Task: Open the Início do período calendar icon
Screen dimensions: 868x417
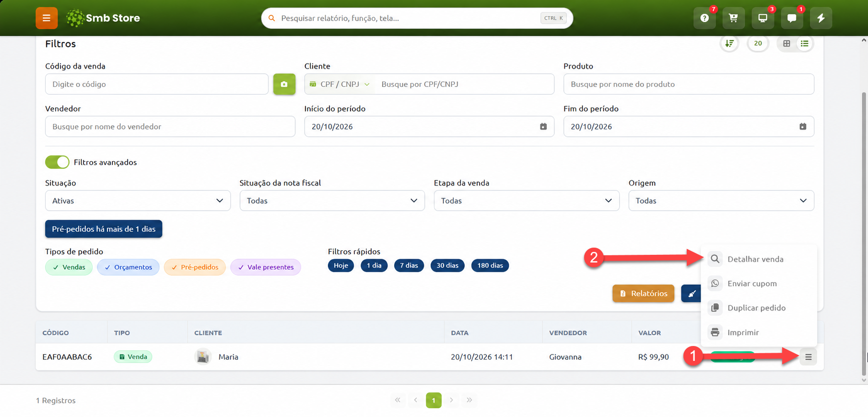Action: [x=543, y=127]
